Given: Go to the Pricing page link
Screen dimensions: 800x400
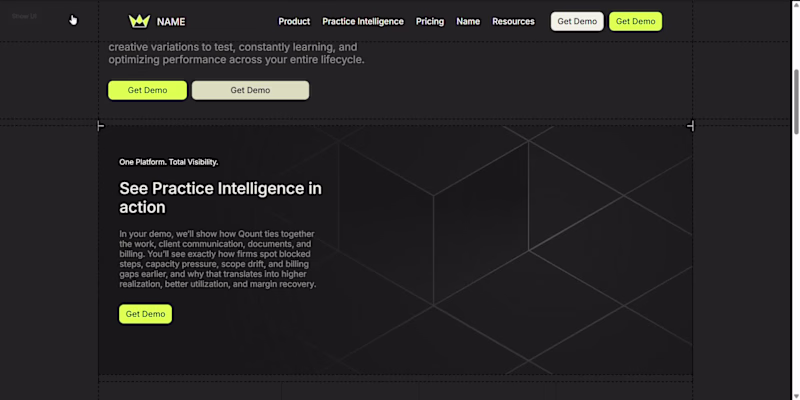Looking at the screenshot, I should tap(430, 21).
